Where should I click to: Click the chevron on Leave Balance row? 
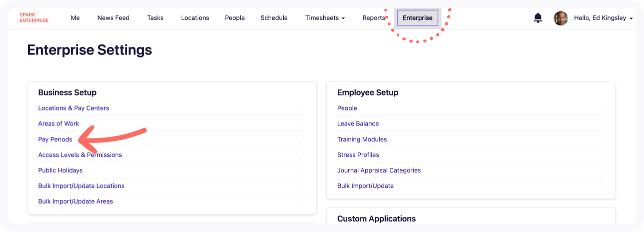602,123
